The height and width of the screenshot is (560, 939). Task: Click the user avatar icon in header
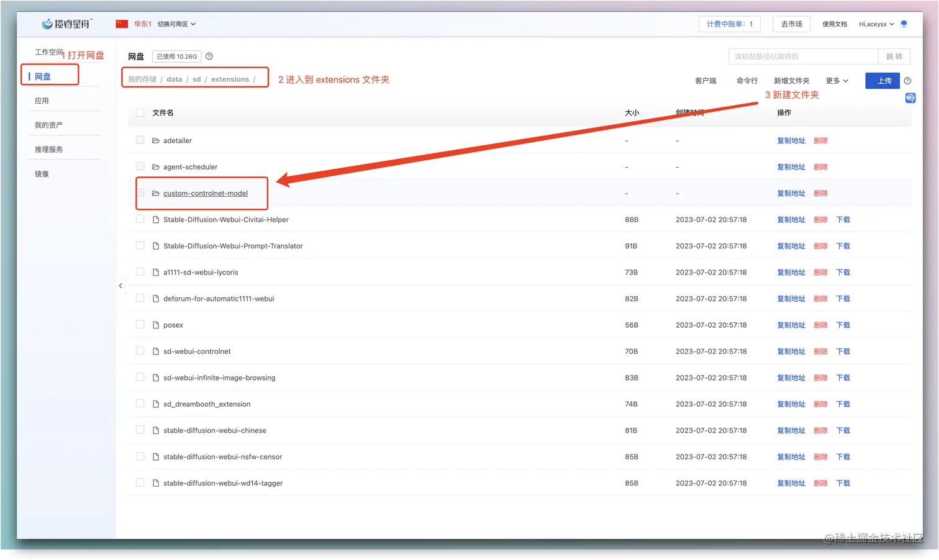(x=904, y=24)
